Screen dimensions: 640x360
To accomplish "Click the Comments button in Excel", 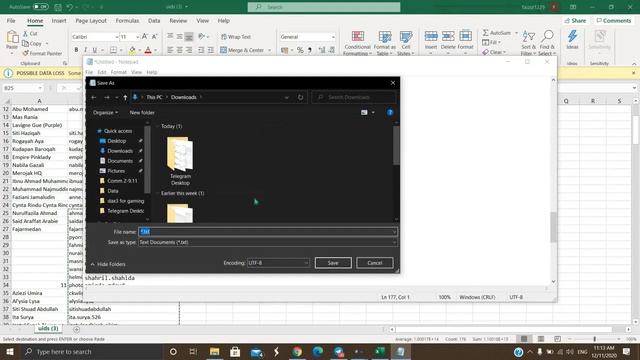I will (x=613, y=20).
